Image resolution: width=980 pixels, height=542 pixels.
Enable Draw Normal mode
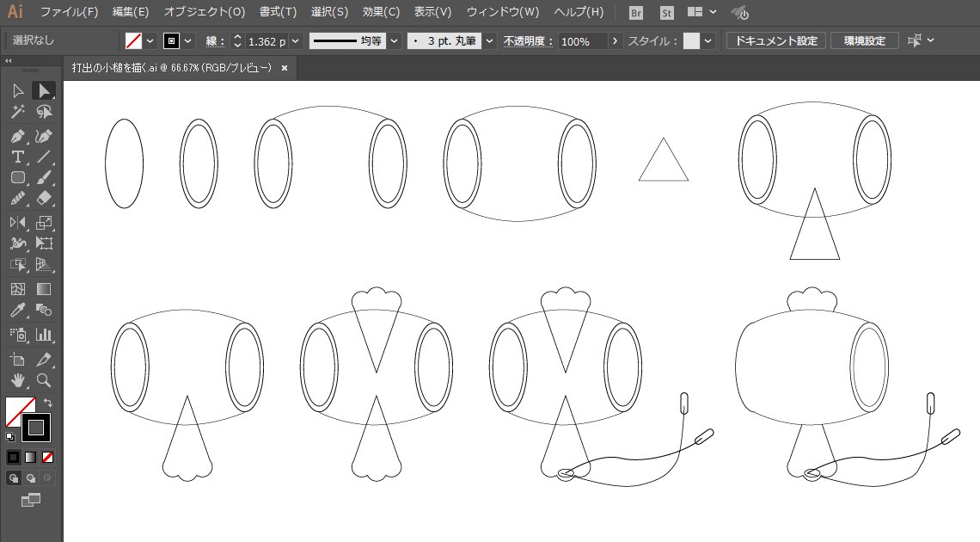(13, 479)
